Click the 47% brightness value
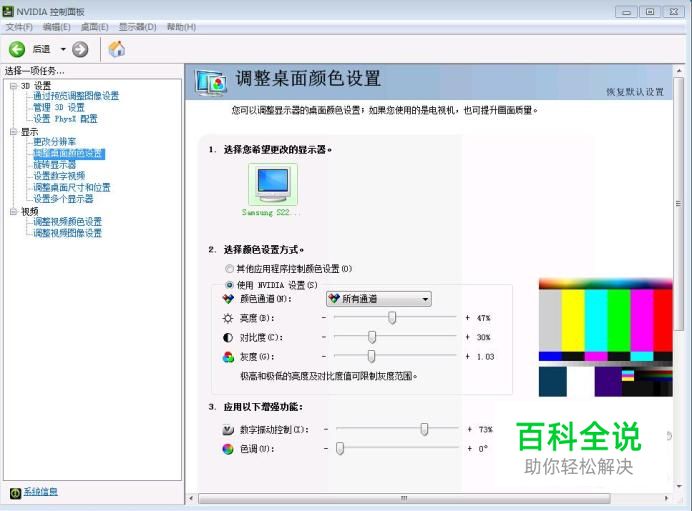 tap(484, 318)
